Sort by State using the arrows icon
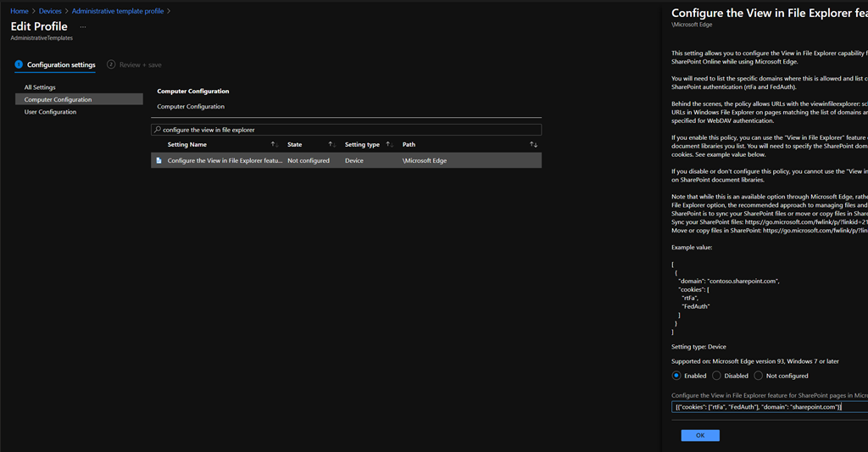Screen dimensions: 868x452 [x=332, y=145]
